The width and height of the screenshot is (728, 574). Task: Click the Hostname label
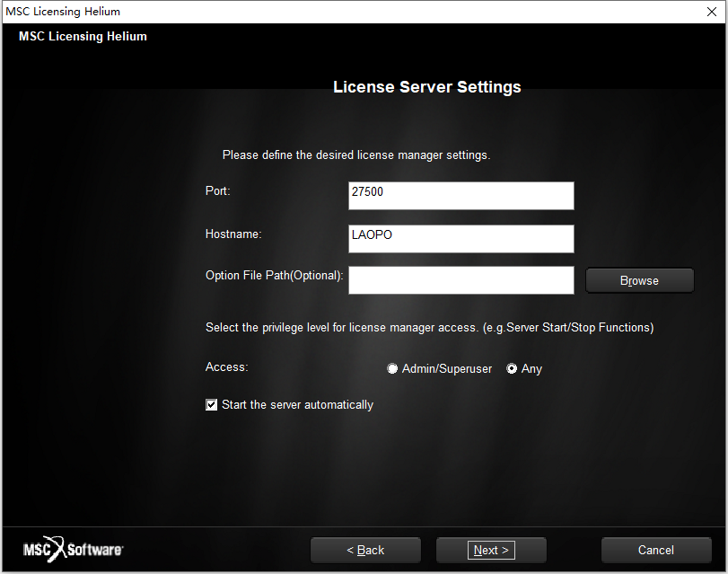[233, 234]
